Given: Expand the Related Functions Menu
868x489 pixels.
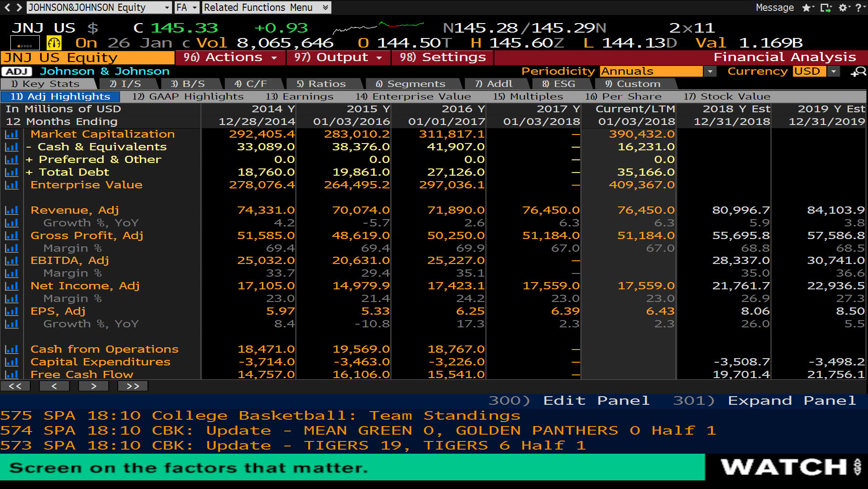Looking at the screenshot, I should 267,8.
